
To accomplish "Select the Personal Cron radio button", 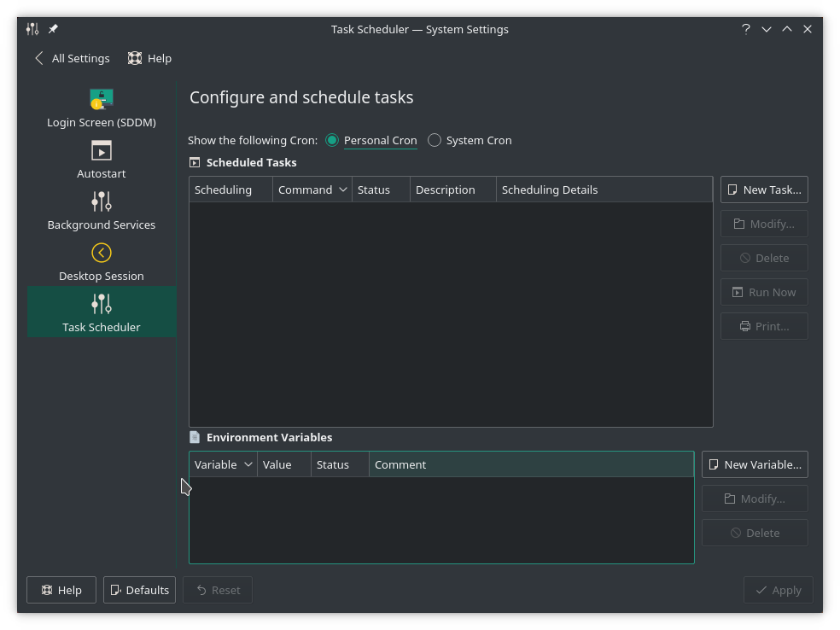I will 332,140.
